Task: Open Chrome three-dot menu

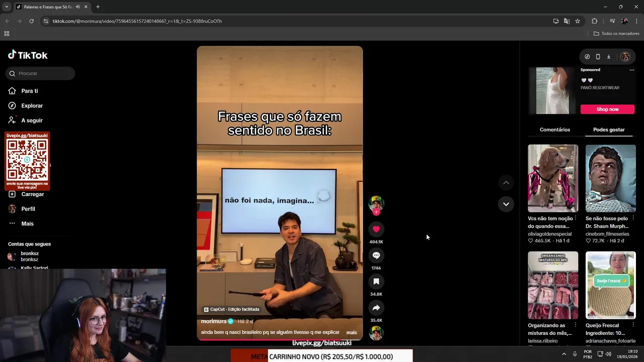Action: [x=636, y=21]
